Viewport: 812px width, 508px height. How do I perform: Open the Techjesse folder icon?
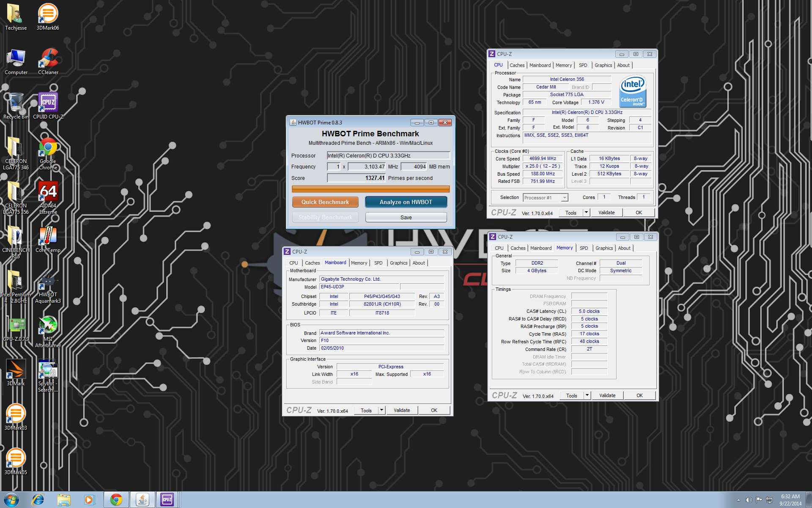pos(16,17)
